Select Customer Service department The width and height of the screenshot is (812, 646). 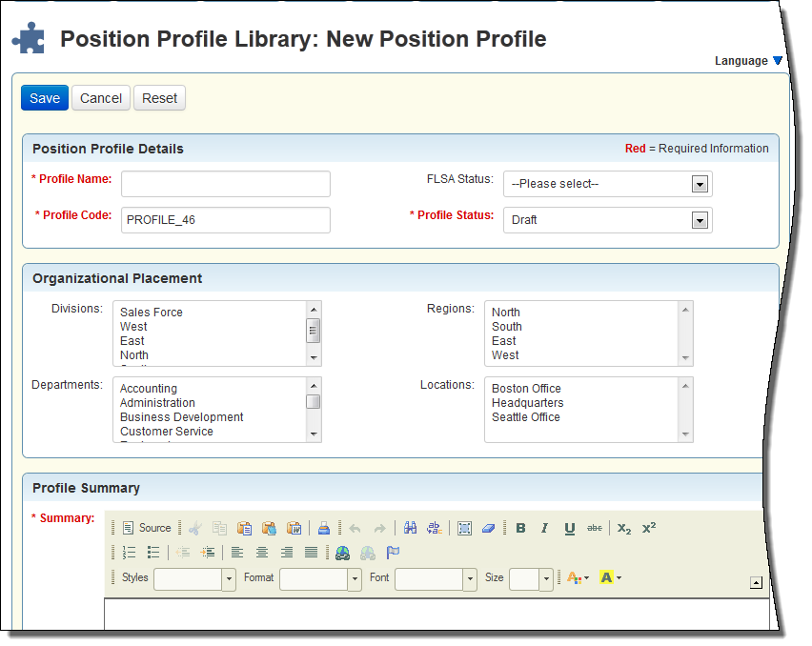[x=166, y=432]
